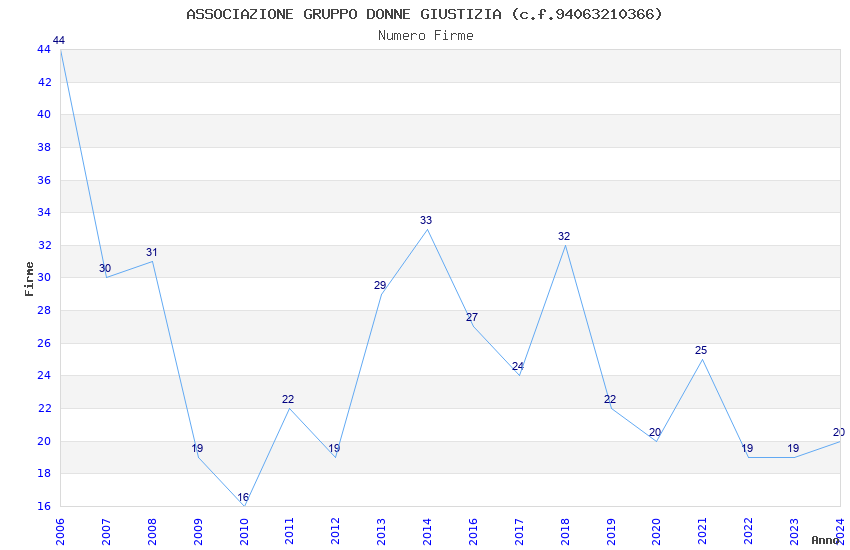Click the x-axis year label 2018
The image size is (850, 550).
click(x=565, y=531)
